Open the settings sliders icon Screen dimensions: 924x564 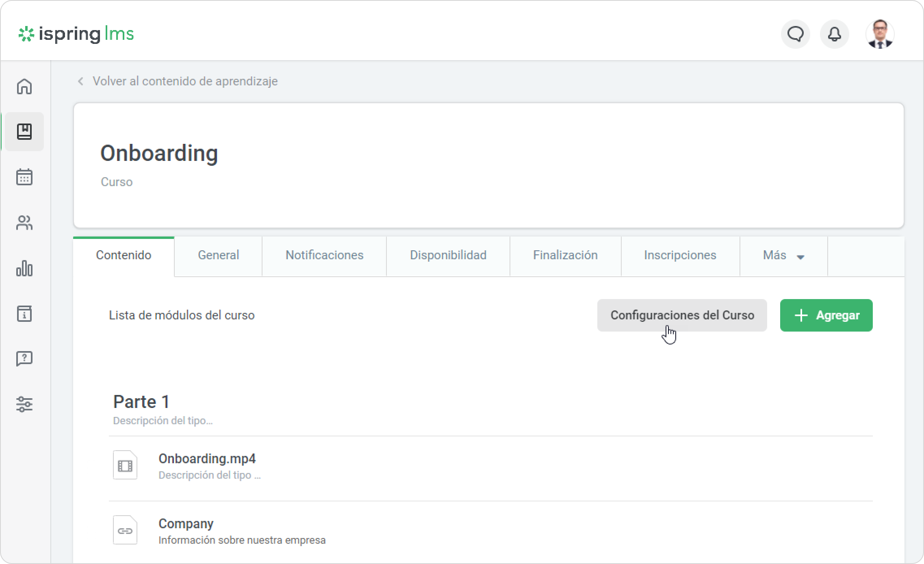[24, 404]
